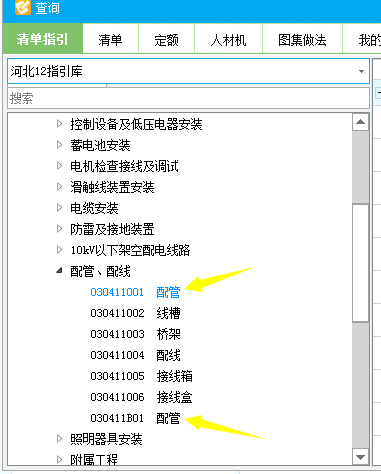Select item 030411006 接线盒
This screenshot has width=381, height=474.
(141, 397)
